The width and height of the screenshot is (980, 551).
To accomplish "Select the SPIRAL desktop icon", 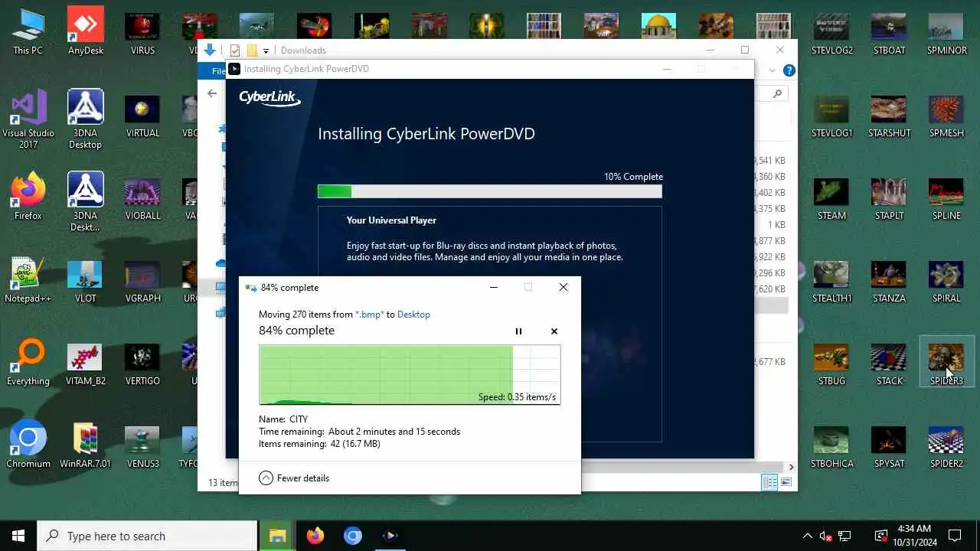I will (x=946, y=280).
